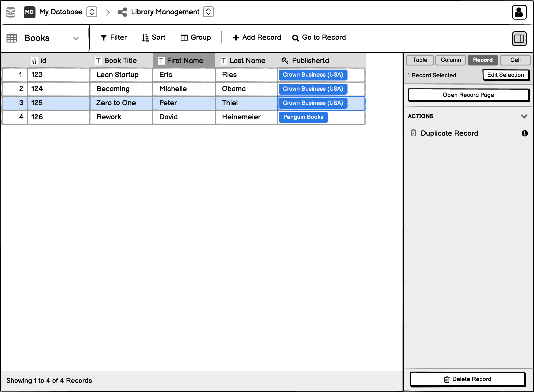Collapse the ACTIONS section chevron
This screenshot has height=392, width=534.
(524, 116)
